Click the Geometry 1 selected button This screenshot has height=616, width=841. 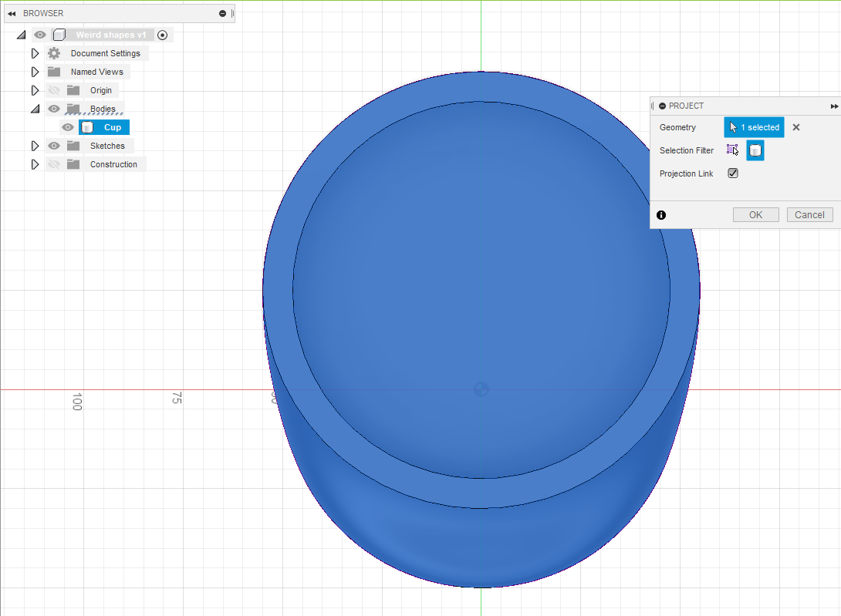pos(754,127)
